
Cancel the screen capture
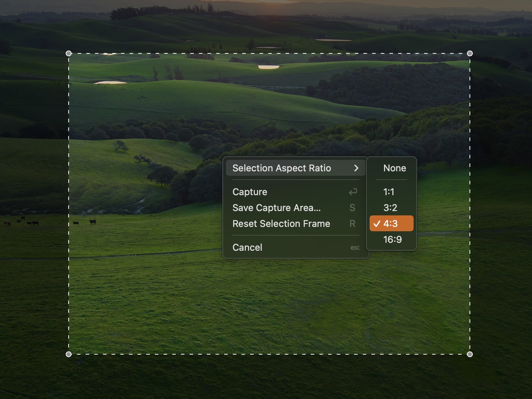(296, 247)
